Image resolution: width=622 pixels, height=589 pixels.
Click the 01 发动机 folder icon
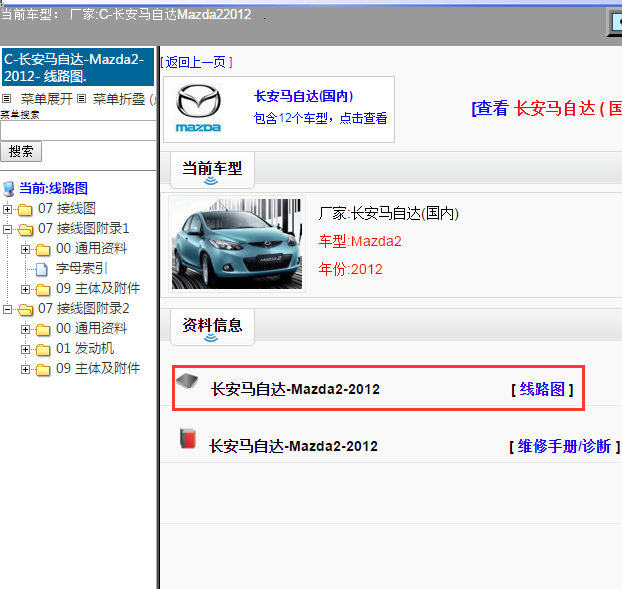coord(43,349)
